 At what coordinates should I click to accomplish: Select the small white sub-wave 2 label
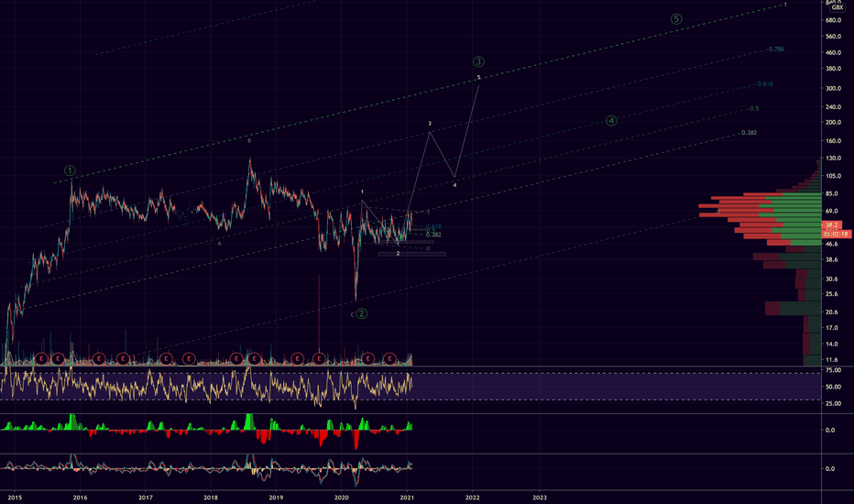(x=398, y=253)
